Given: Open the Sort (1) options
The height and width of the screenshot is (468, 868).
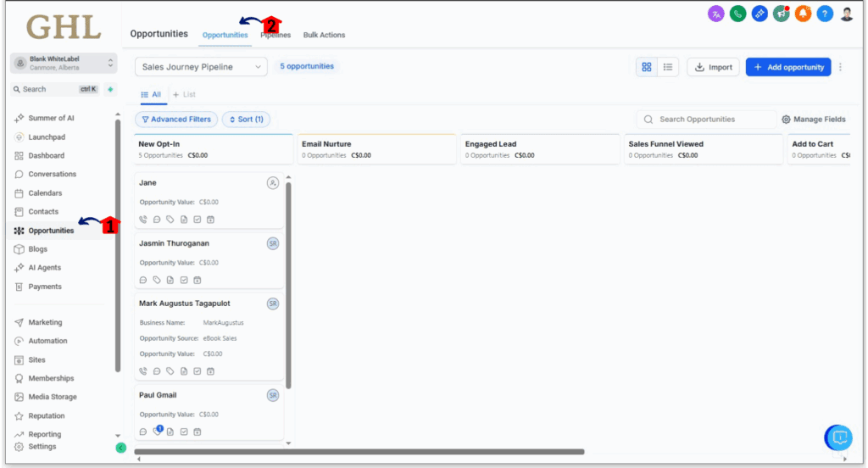Looking at the screenshot, I should (x=247, y=119).
